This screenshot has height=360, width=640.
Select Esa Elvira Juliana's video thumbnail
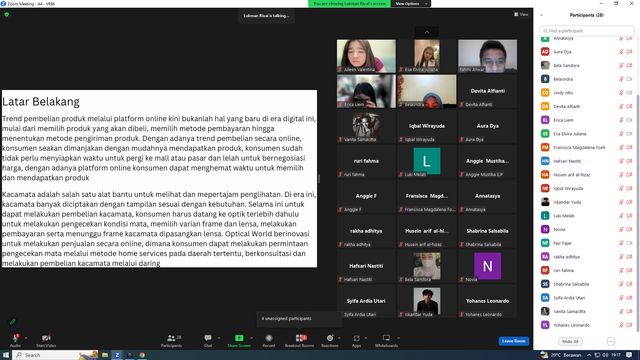(x=427, y=56)
